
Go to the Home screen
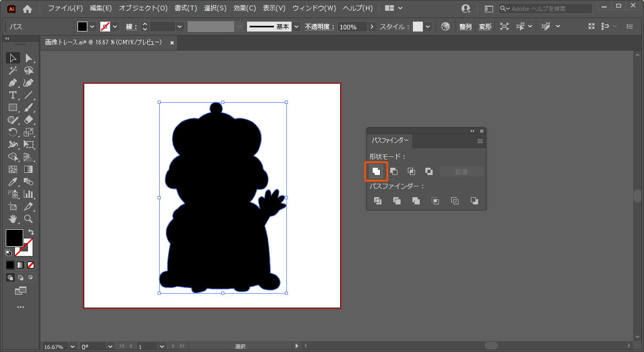coord(27,8)
